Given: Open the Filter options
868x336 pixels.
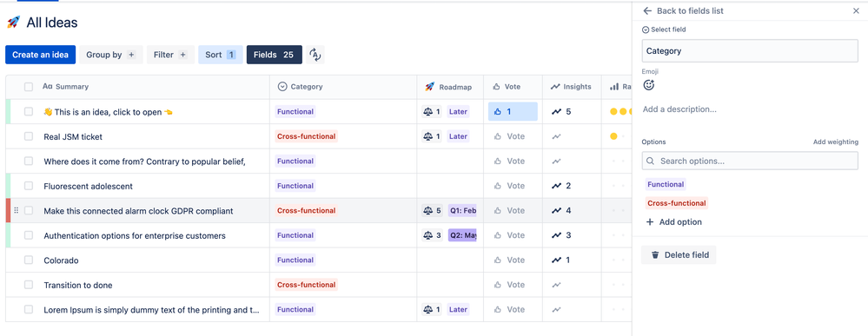Looking at the screenshot, I should click(170, 55).
